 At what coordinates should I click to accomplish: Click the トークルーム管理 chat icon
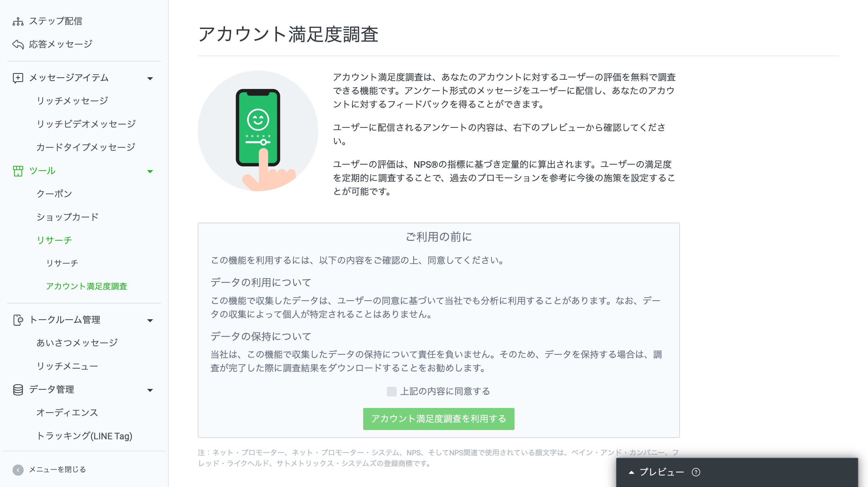point(18,320)
